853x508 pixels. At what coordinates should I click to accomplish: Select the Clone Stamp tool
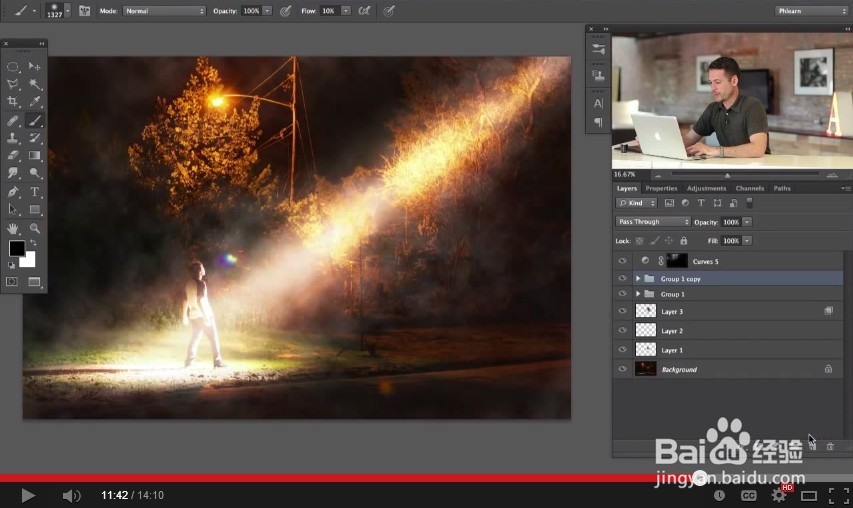(x=13, y=138)
